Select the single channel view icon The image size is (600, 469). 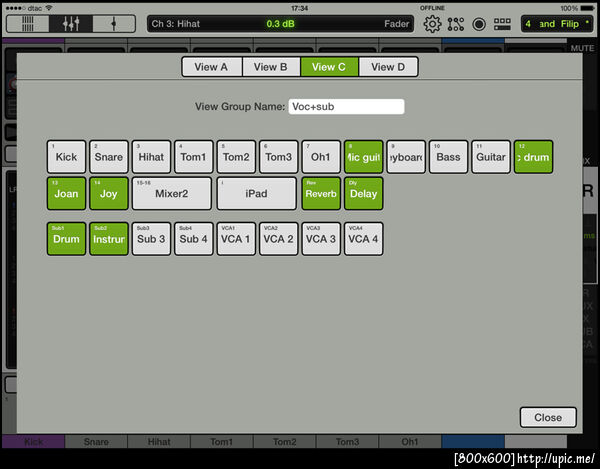pos(114,24)
